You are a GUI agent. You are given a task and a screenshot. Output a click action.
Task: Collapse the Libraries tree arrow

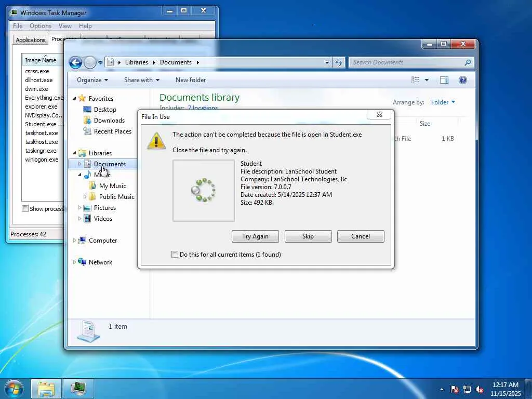74,153
